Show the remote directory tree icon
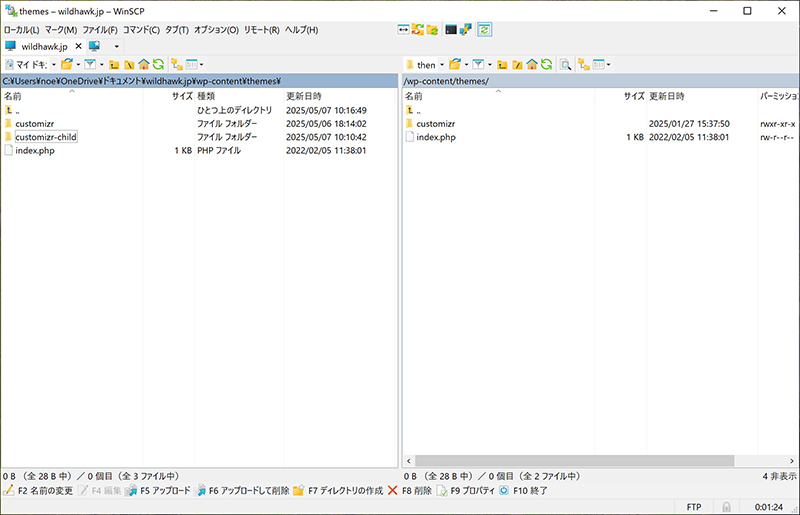Viewport: 800px width, 515px height. coord(582,65)
